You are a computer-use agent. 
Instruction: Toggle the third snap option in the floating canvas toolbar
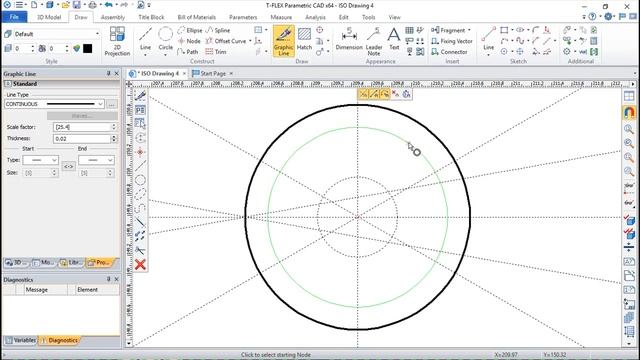click(x=384, y=94)
